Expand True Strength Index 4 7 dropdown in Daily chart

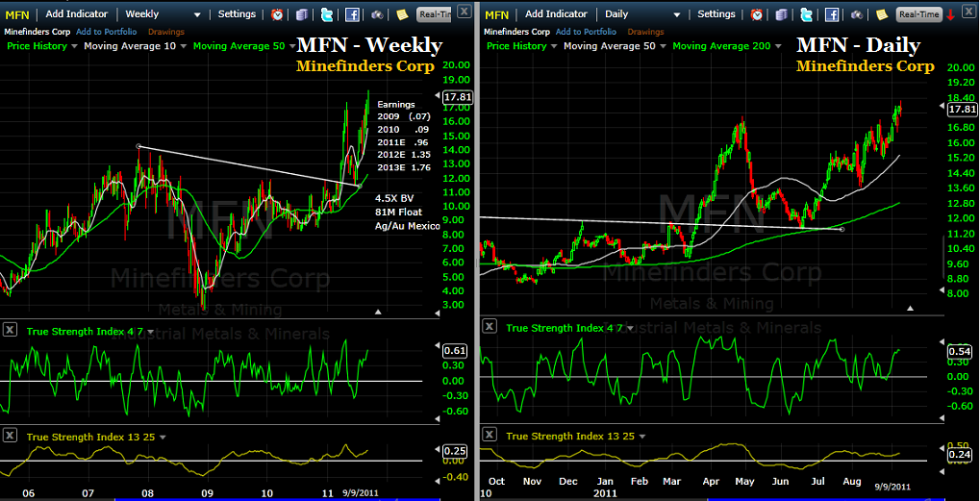630,329
